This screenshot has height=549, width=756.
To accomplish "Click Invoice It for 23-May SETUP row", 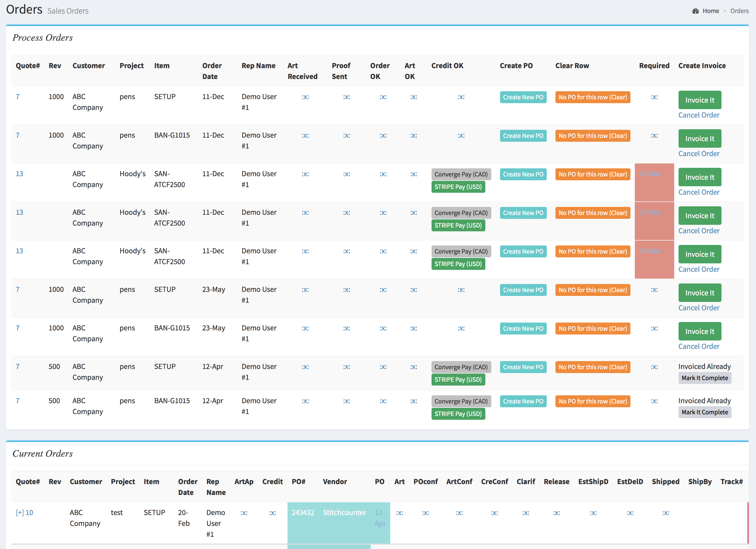I will 700,293.
